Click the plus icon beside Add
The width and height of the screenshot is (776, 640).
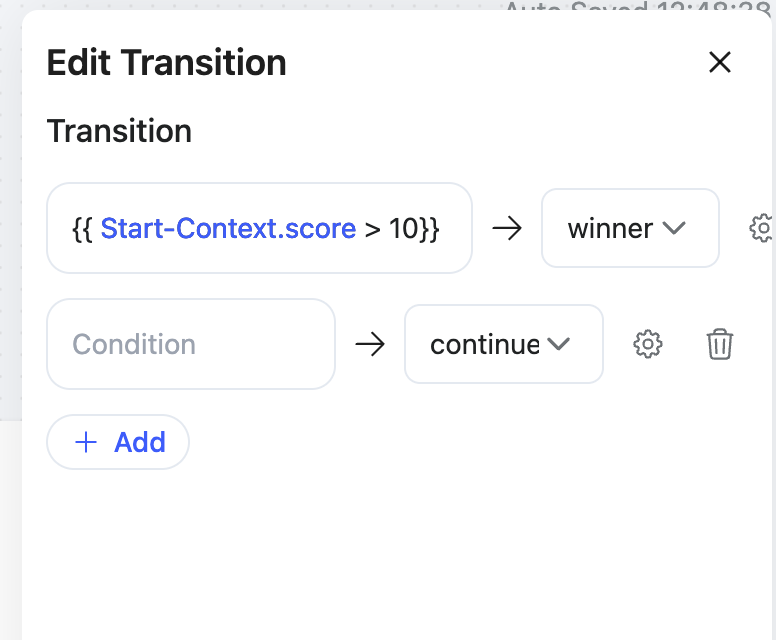tap(86, 442)
